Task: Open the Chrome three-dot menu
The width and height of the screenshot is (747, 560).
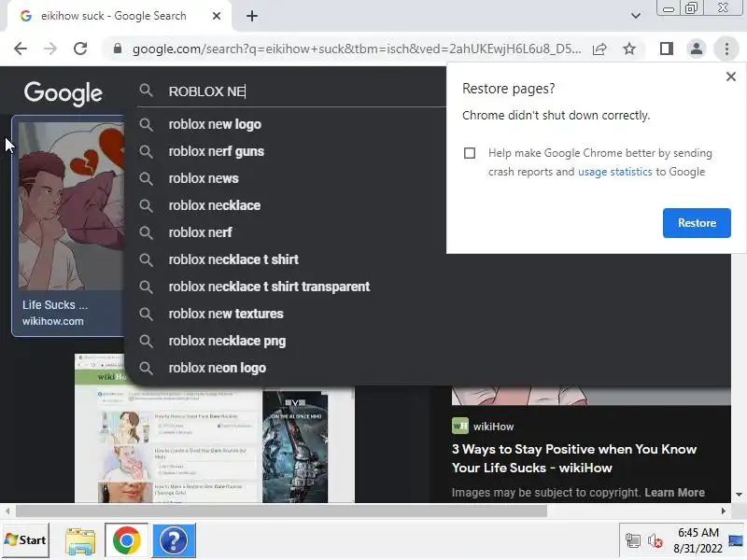Action: [726, 49]
